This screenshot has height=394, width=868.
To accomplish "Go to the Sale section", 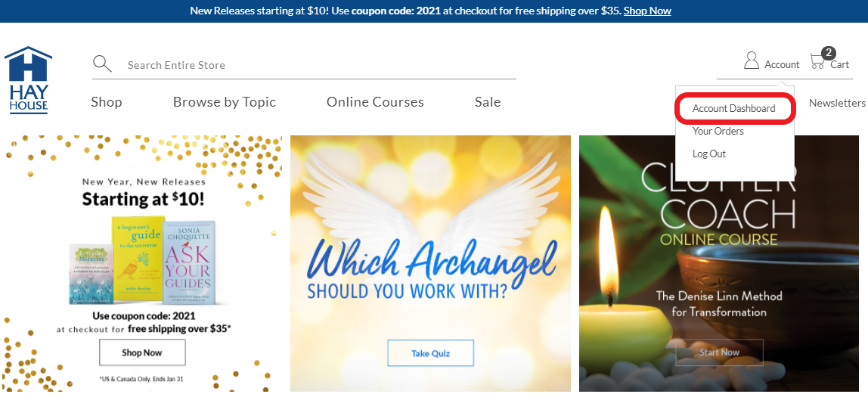I will pyautogui.click(x=488, y=102).
